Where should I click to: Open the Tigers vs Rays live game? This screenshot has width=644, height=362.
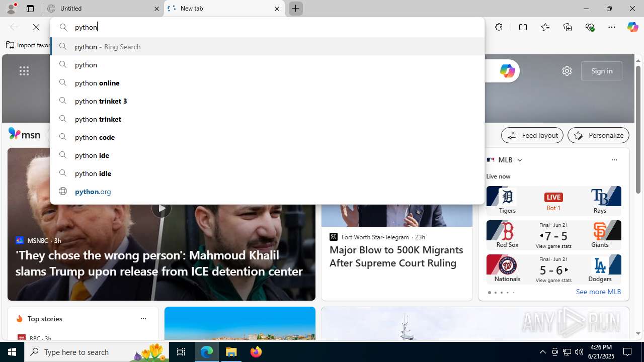pyautogui.click(x=553, y=201)
